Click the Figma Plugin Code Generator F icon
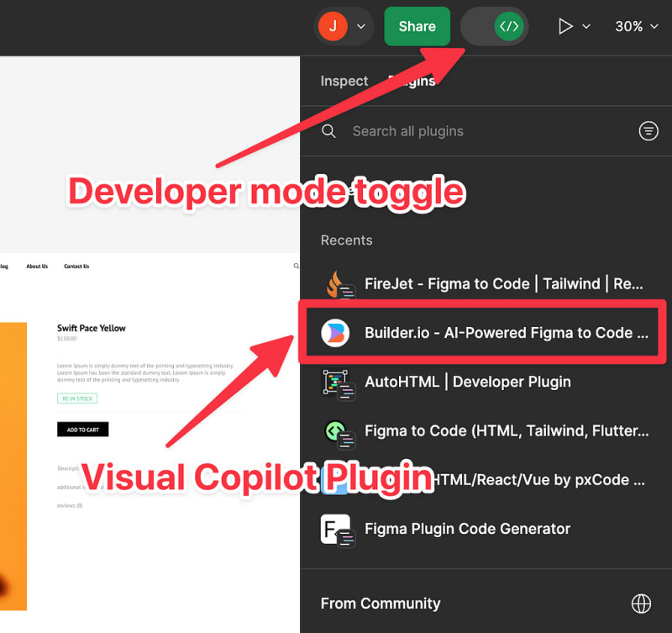This screenshot has width=672, height=633. click(338, 530)
